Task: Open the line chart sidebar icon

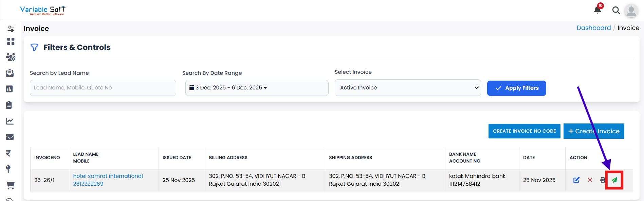Action: pos(10,121)
